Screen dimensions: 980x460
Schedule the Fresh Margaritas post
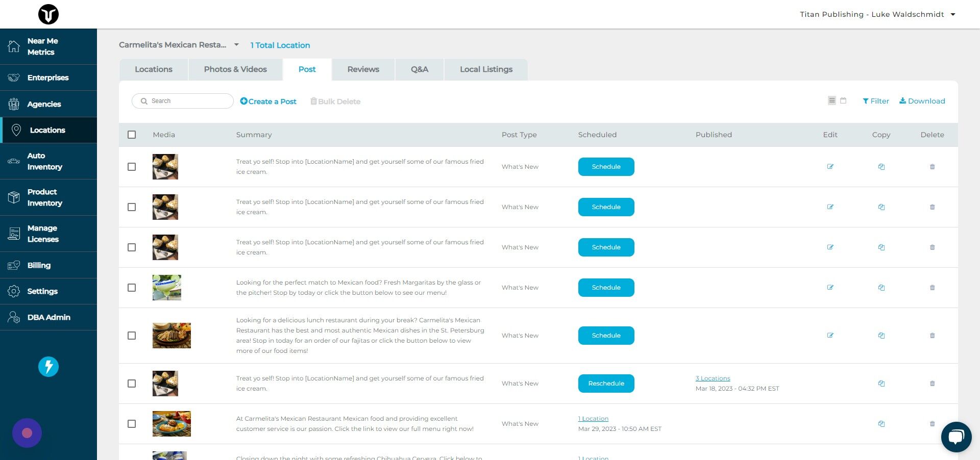606,288
